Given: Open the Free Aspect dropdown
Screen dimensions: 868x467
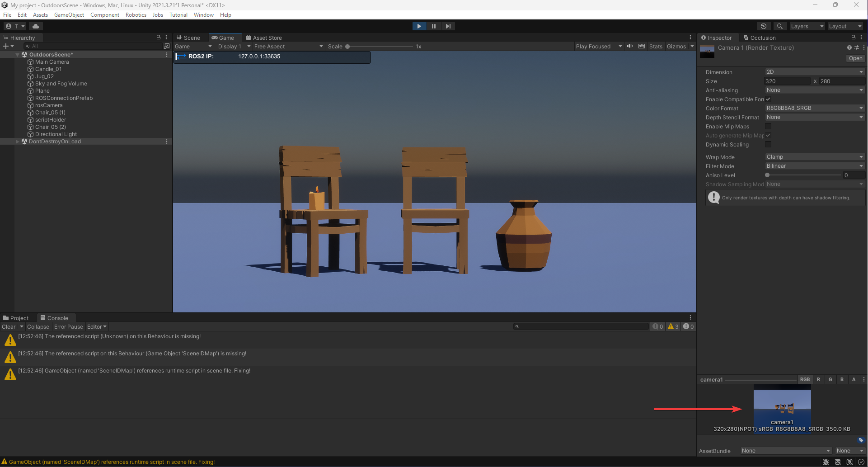Looking at the screenshot, I should (x=288, y=46).
